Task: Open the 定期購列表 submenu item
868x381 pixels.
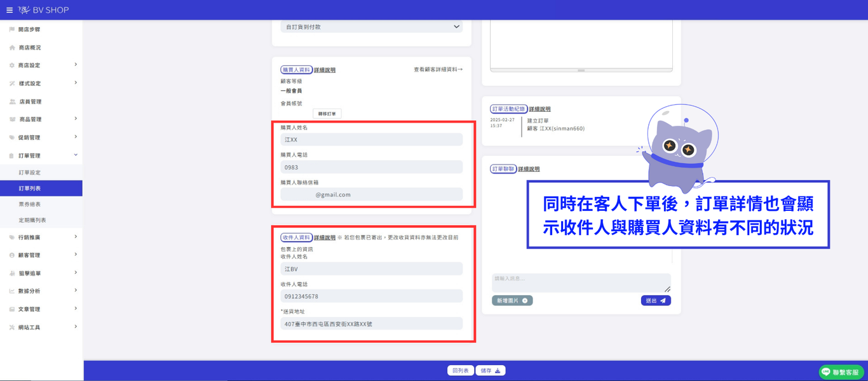Action: [32, 220]
